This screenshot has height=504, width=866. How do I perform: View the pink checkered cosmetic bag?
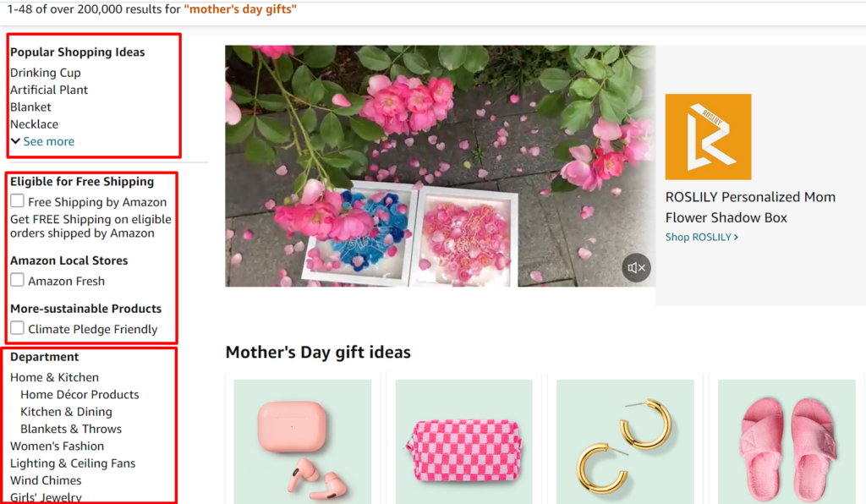pos(463,441)
